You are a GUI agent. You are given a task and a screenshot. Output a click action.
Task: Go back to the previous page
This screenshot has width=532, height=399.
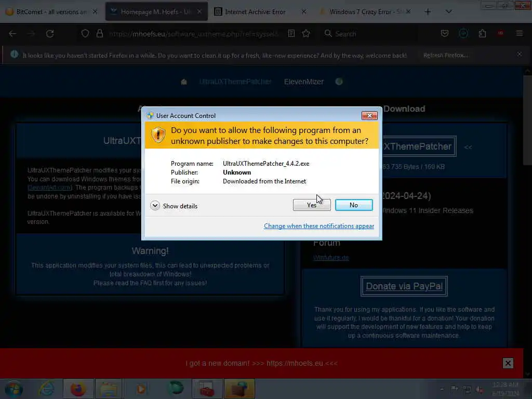12,34
